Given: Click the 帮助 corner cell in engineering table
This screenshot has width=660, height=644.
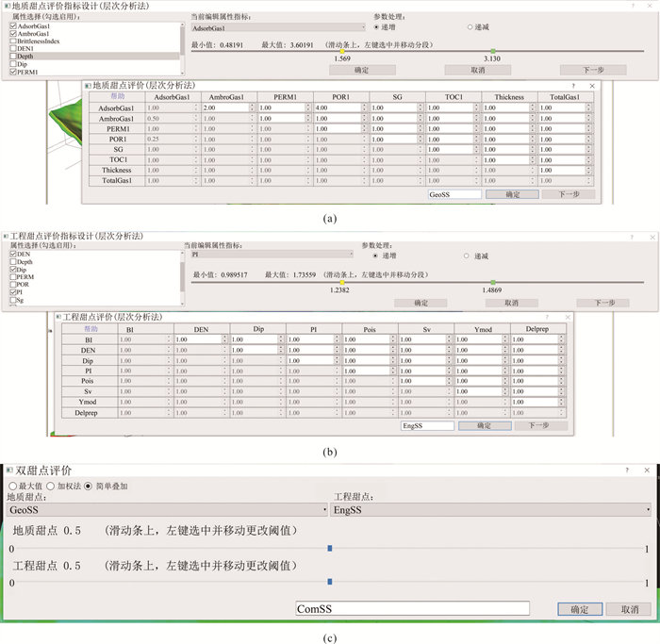Looking at the screenshot, I should (x=91, y=329).
